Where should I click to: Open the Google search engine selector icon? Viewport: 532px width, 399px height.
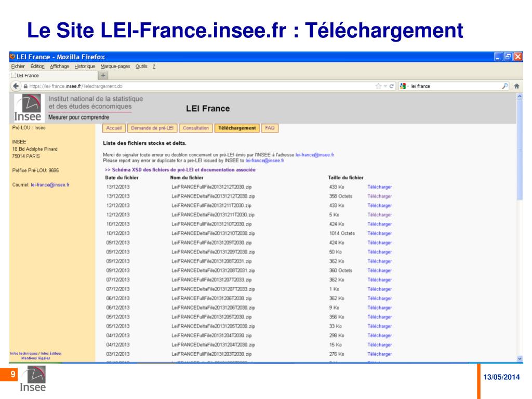coord(403,86)
